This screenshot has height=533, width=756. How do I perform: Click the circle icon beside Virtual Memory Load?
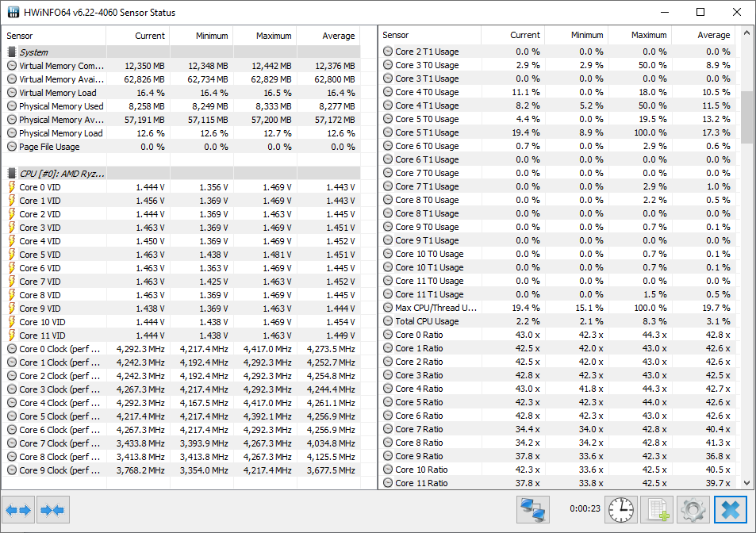pyautogui.click(x=12, y=93)
